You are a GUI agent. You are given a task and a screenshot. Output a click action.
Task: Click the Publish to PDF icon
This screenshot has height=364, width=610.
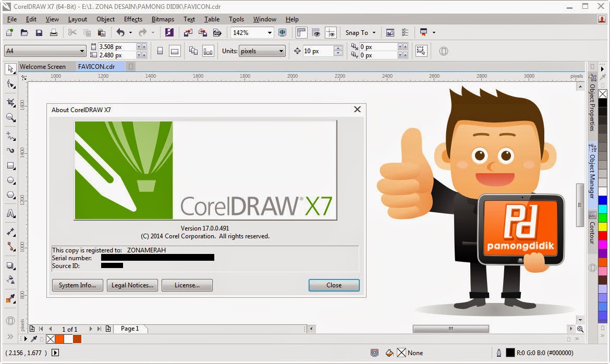tap(217, 33)
